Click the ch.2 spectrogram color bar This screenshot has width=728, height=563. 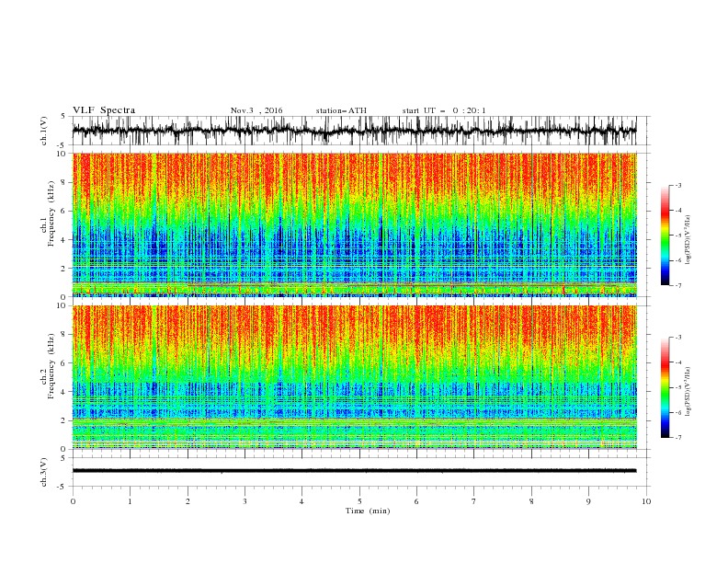click(665, 387)
